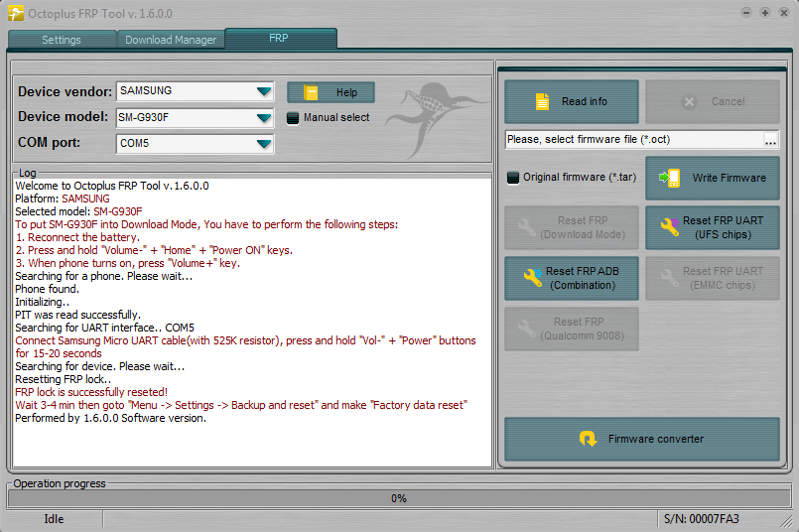Click the phone-arrow icon on Write Firmware
799x532 pixels.
(670, 178)
